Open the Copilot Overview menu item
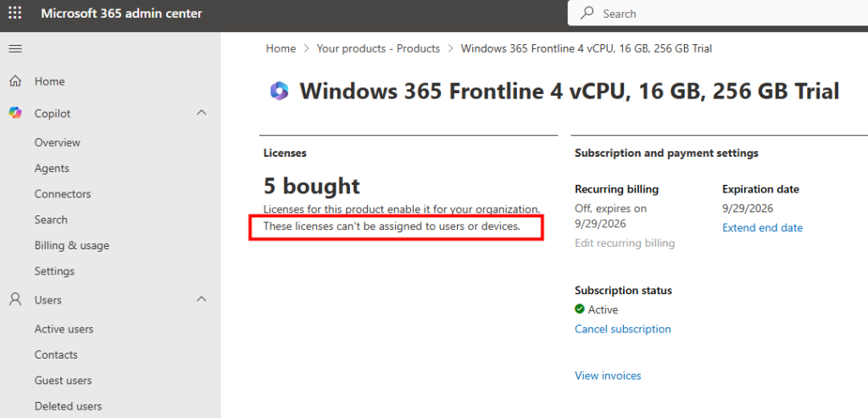The image size is (868, 418). coord(58,142)
